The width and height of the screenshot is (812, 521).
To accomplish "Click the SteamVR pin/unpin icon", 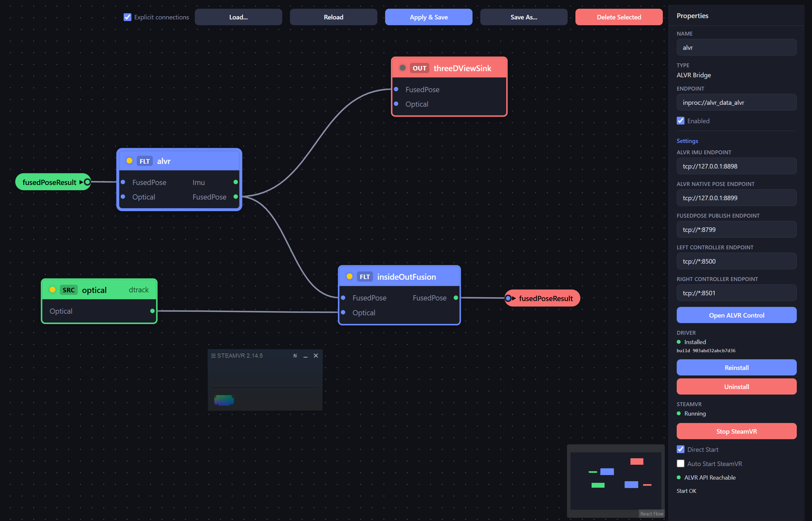I will click(x=295, y=356).
